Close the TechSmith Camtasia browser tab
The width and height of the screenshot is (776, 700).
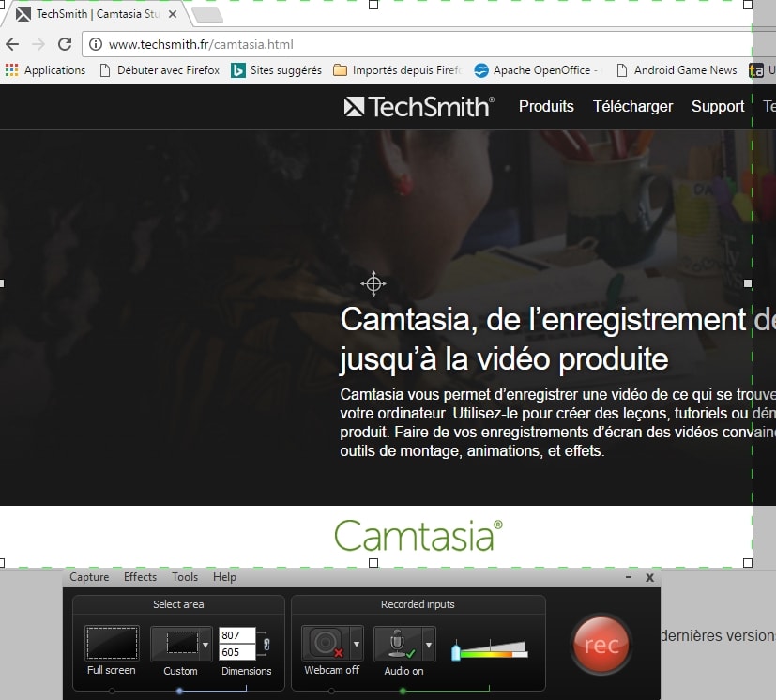pos(173,14)
